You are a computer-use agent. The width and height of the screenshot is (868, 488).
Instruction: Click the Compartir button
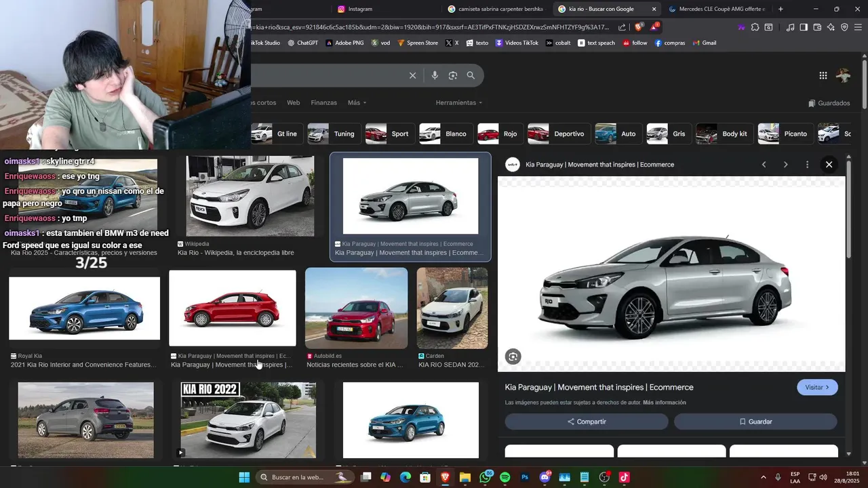point(587,422)
